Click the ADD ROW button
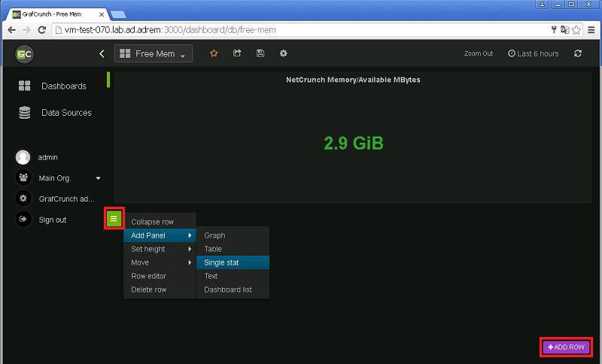 [x=567, y=347]
